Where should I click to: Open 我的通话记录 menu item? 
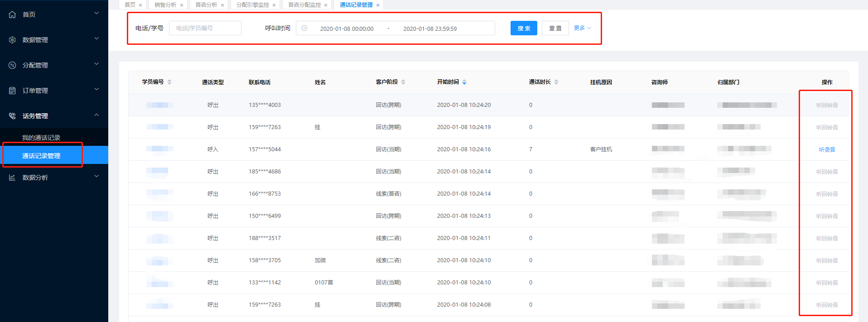(41, 138)
